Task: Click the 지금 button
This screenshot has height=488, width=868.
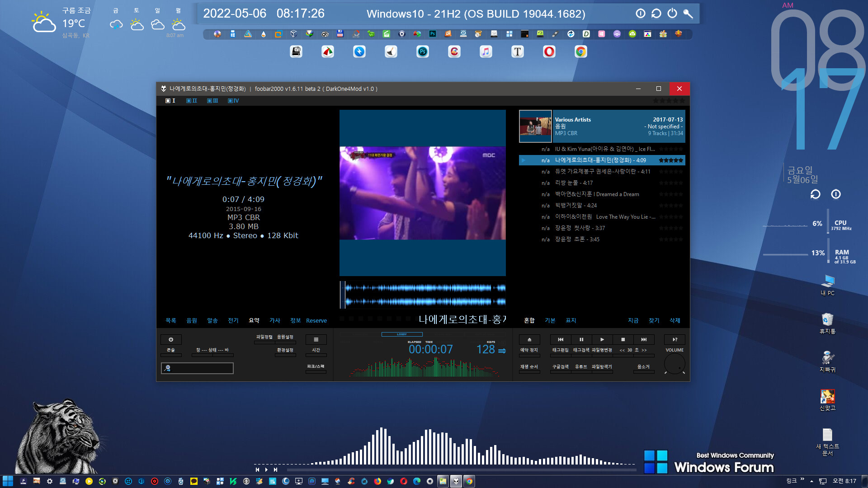Action: point(633,320)
